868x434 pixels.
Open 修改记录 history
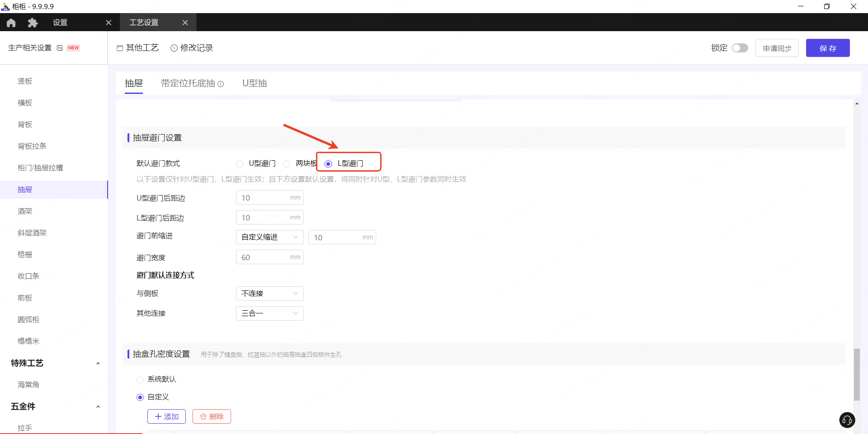pos(192,48)
